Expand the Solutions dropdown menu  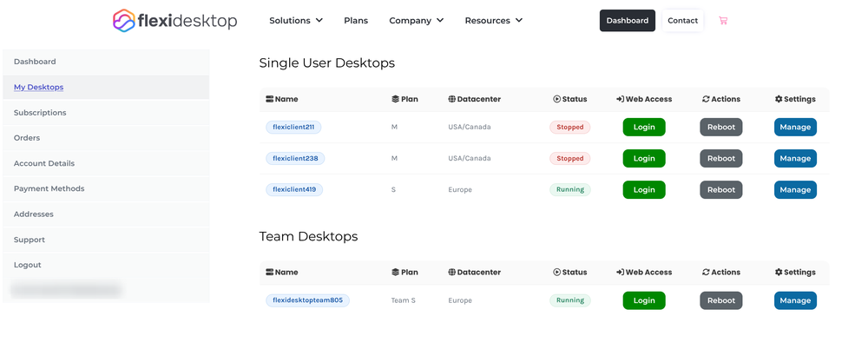(x=296, y=21)
